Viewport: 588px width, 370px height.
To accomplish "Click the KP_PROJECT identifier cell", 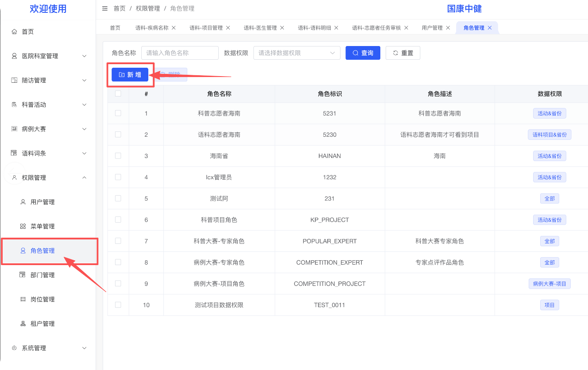I will point(330,220).
